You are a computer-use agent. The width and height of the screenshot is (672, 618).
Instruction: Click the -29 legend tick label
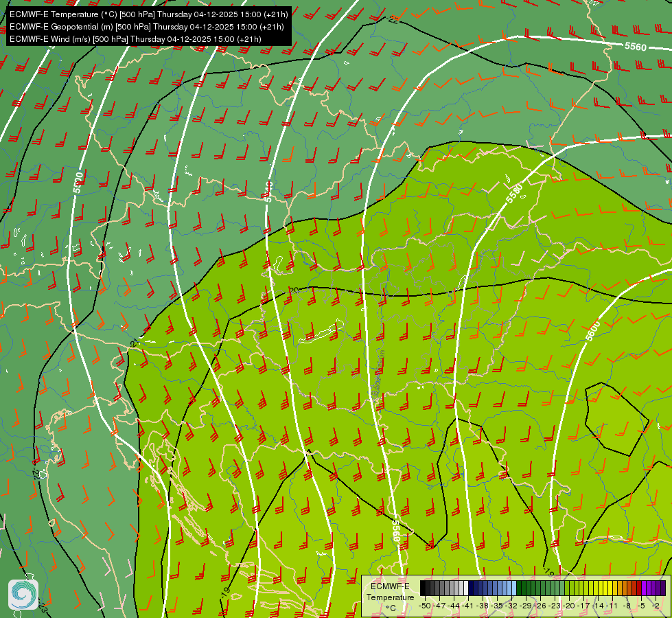526,606
